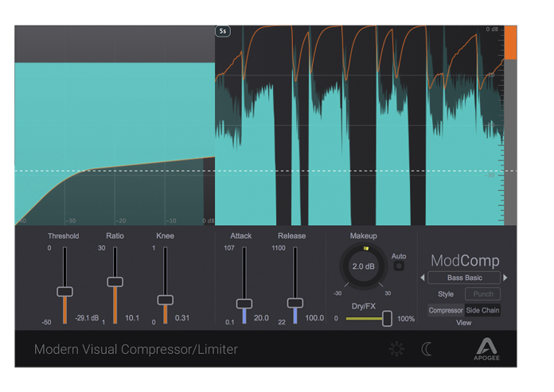This screenshot has height=392, width=554.
Task: Click the 0.31 knee value
Action: [x=182, y=318]
